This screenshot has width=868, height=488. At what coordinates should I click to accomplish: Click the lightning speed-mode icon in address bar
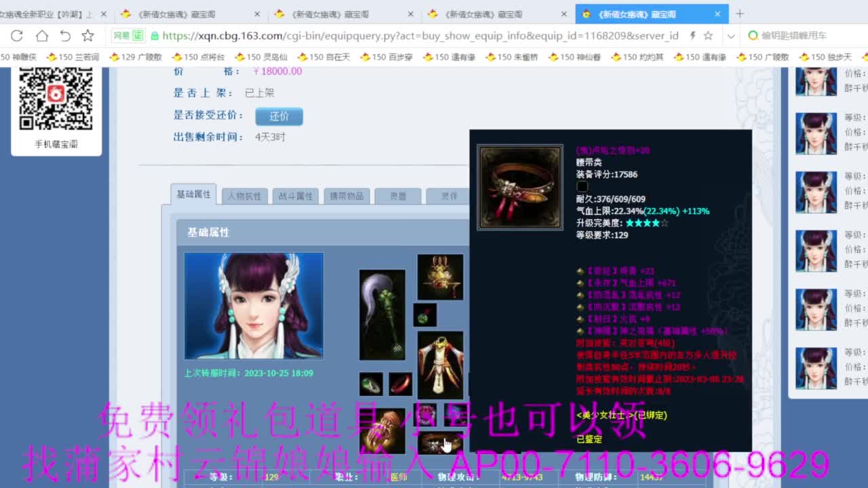692,36
